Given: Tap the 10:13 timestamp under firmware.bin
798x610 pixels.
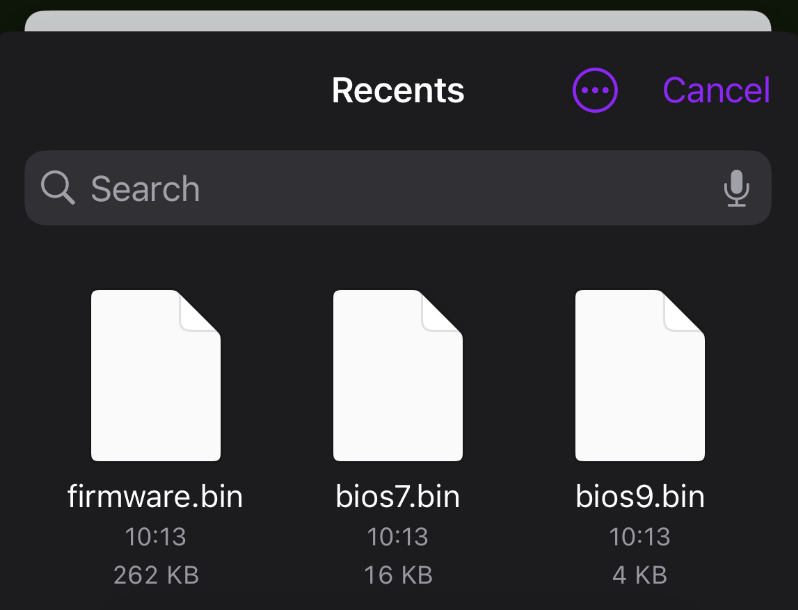Looking at the screenshot, I should [155, 537].
